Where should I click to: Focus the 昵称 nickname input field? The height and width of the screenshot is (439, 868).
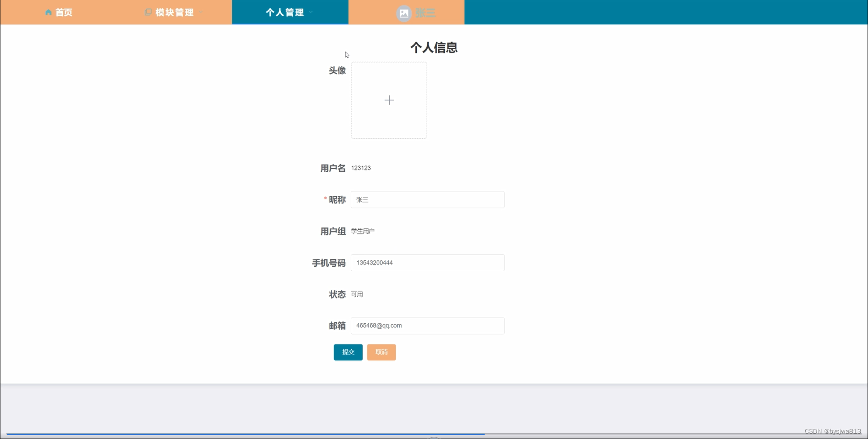[x=427, y=199]
